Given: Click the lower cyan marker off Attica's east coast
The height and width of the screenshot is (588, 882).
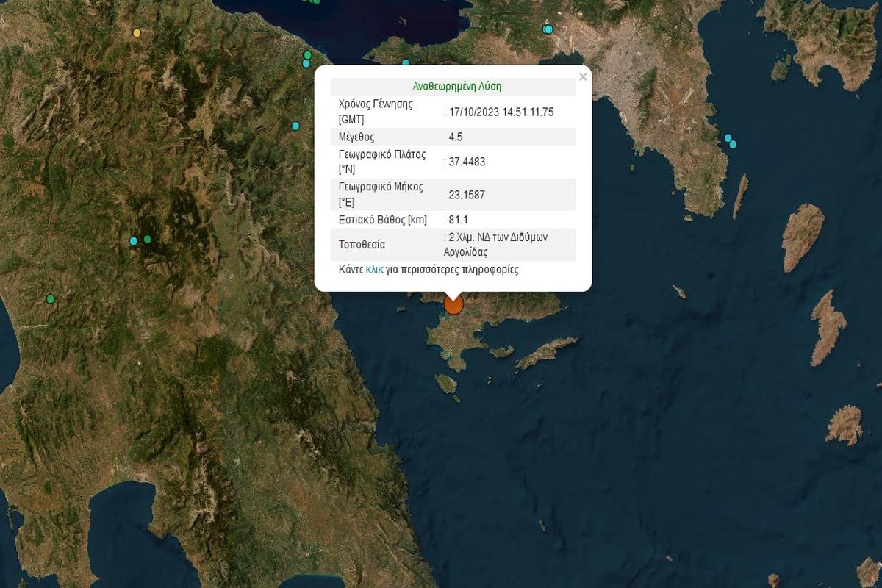Looking at the screenshot, I should point(733,144).
